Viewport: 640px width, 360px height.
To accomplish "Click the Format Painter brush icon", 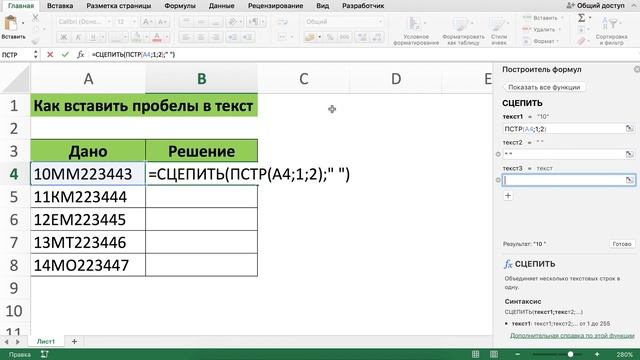I will click(36, 40).
